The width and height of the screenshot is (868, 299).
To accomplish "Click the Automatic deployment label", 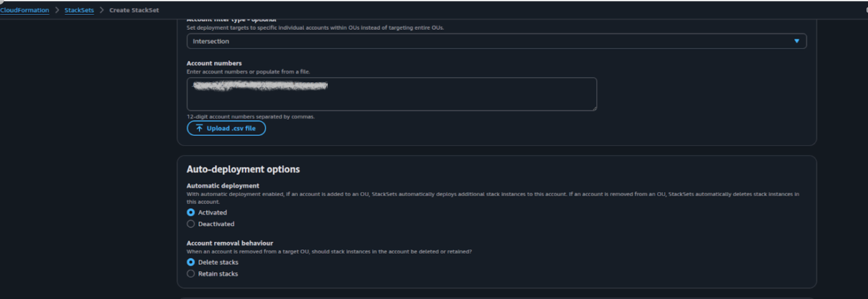I will click(x=223, y=186).
